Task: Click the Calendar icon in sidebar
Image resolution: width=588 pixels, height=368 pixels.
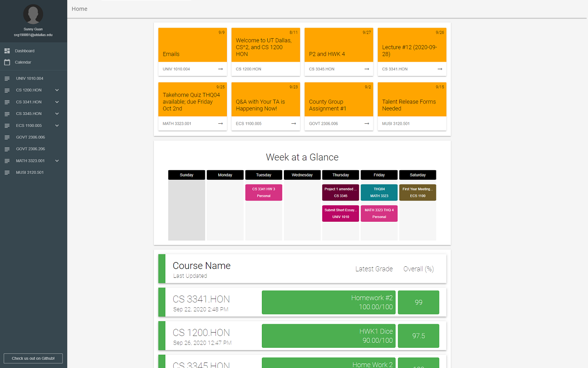Action: (x=7, y=62)
